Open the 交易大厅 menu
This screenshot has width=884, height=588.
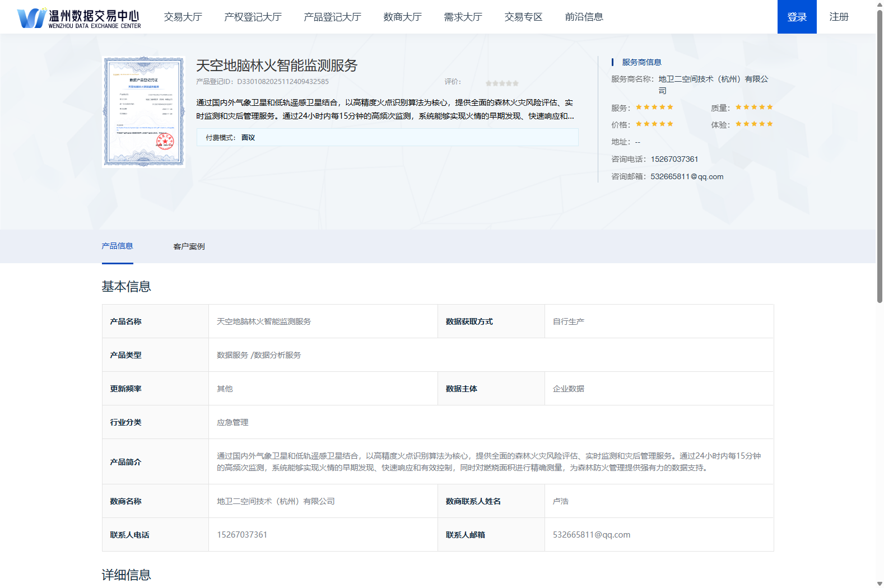[x=183, y=17]
